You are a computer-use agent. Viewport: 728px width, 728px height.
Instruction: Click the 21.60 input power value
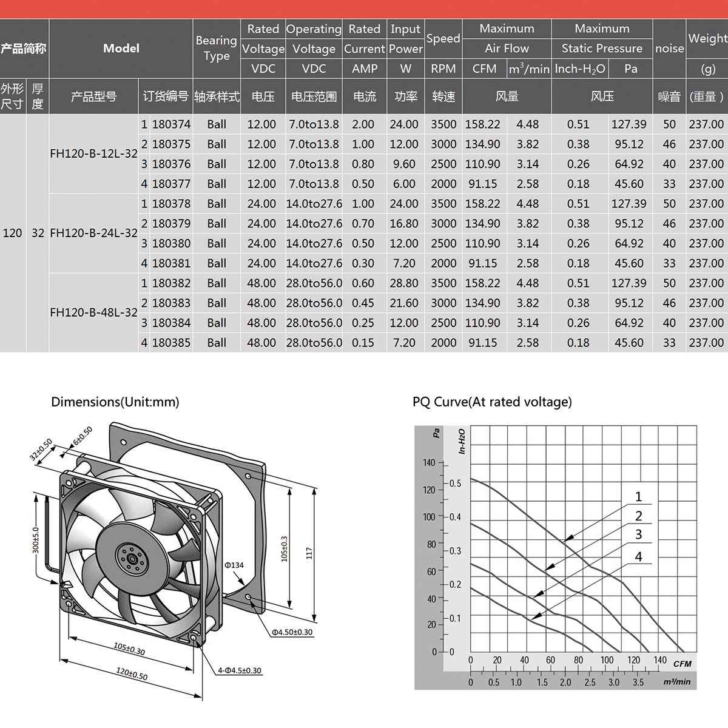tap(404, 303)
